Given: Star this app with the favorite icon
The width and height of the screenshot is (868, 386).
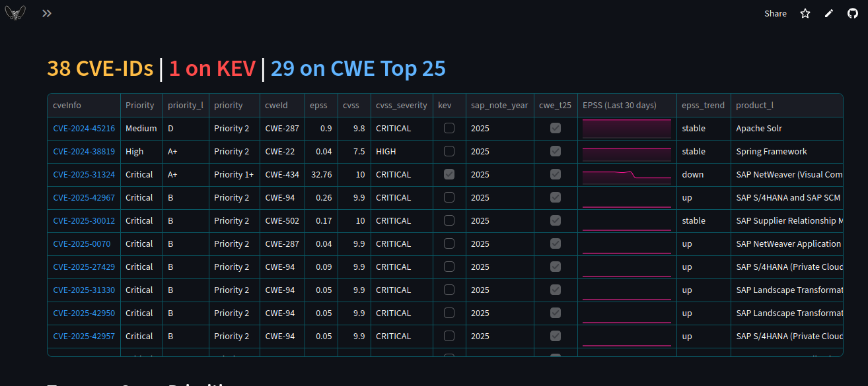Looking at the screenshot, I should tap(805, 13).
